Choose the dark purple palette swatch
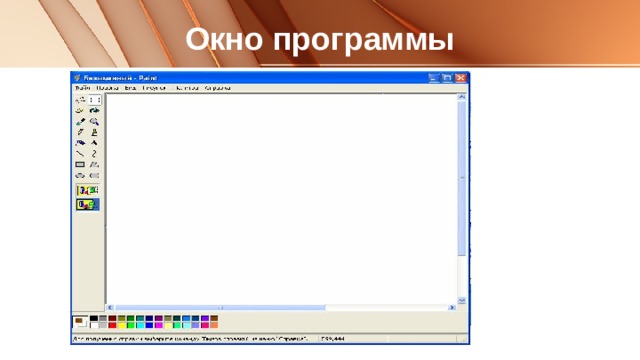Screen dimensions: 640x360 [159, 318]
